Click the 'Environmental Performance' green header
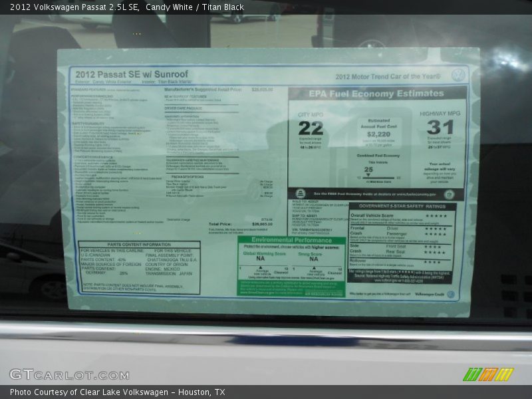 291,240
